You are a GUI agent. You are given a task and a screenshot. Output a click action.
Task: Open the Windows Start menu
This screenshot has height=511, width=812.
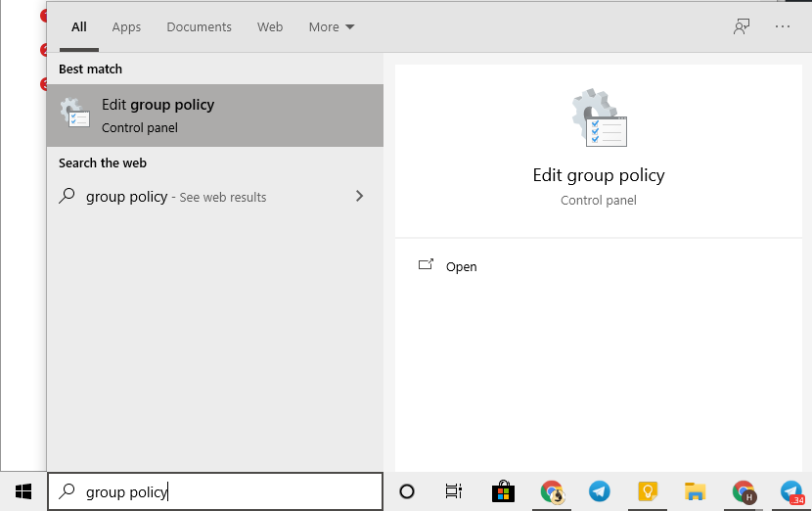coord(23,491)
